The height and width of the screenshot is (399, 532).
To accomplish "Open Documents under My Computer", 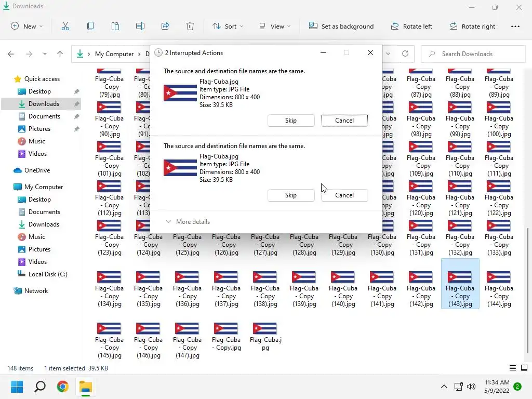I will pyautogui.click(x=44, y=212).
